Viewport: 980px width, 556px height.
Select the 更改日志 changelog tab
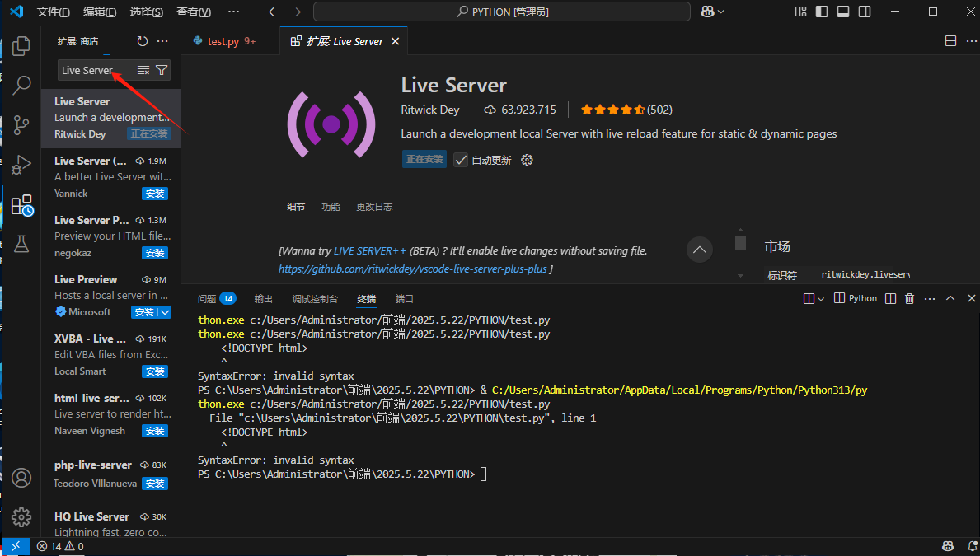[374, 207]
